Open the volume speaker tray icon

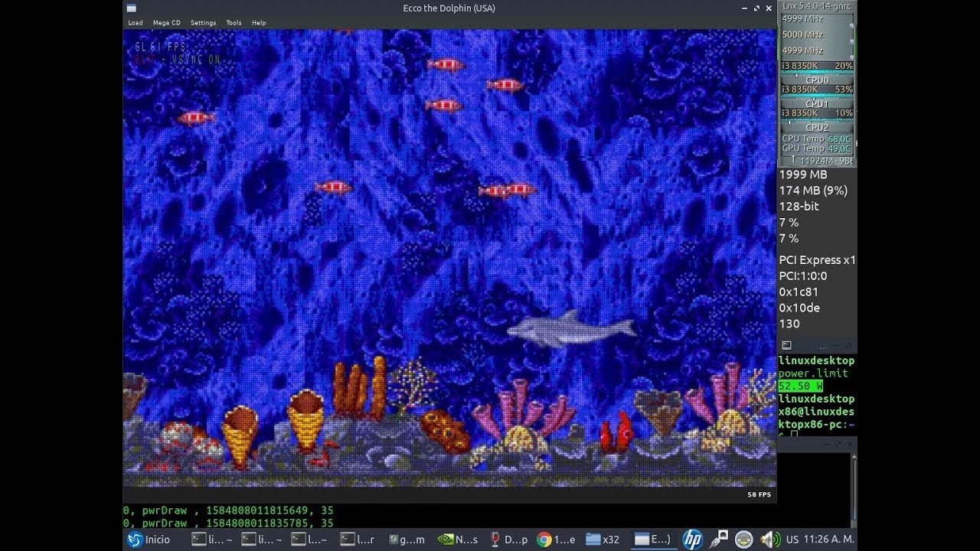[769, 540]
